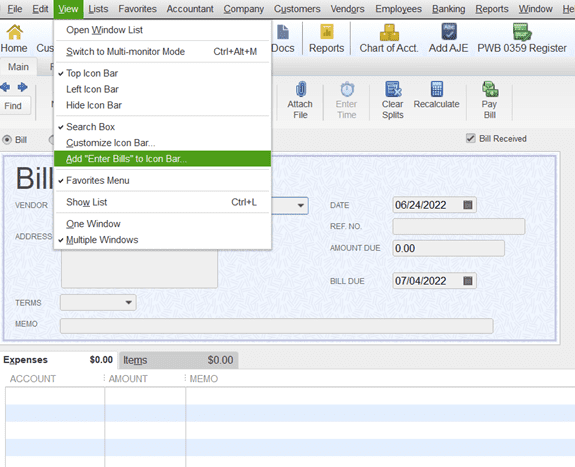Choose Left Icon Bar option

click(162, 89)
